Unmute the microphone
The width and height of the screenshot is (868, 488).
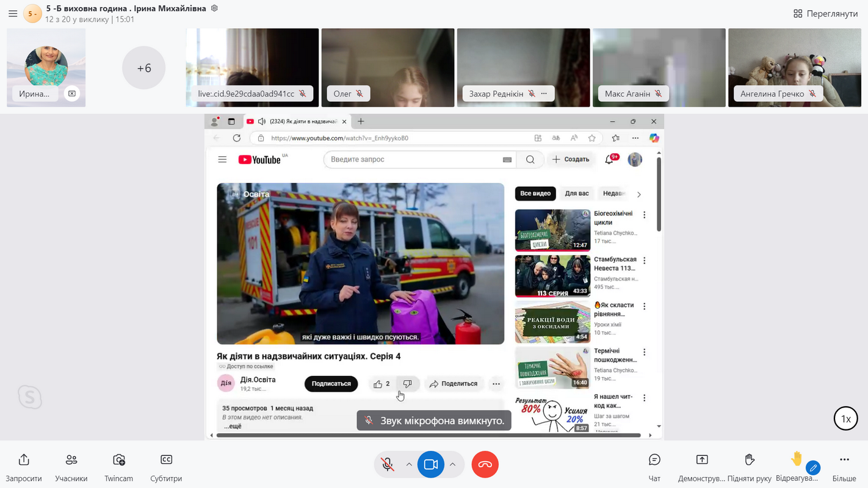[x=388, y=465]
